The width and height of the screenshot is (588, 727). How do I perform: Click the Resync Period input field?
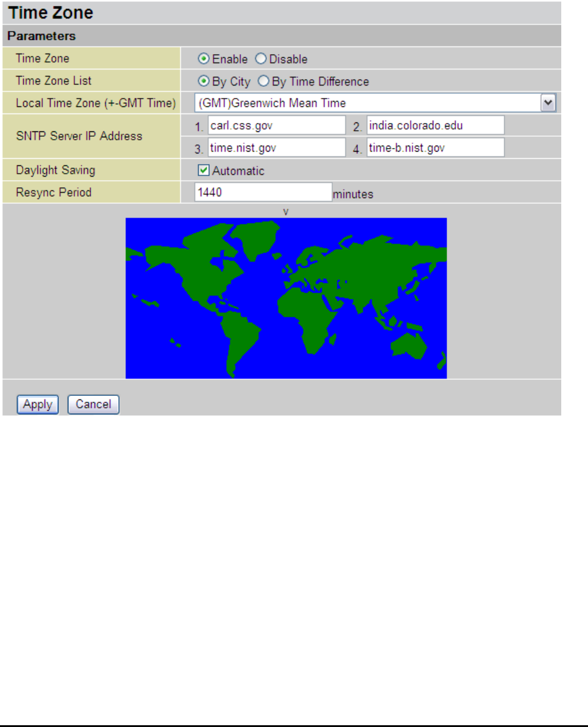click(x=263, y=192)
